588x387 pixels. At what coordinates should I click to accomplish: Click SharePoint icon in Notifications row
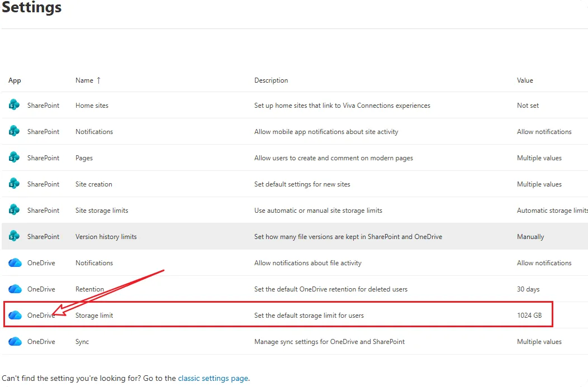[14, 131]
